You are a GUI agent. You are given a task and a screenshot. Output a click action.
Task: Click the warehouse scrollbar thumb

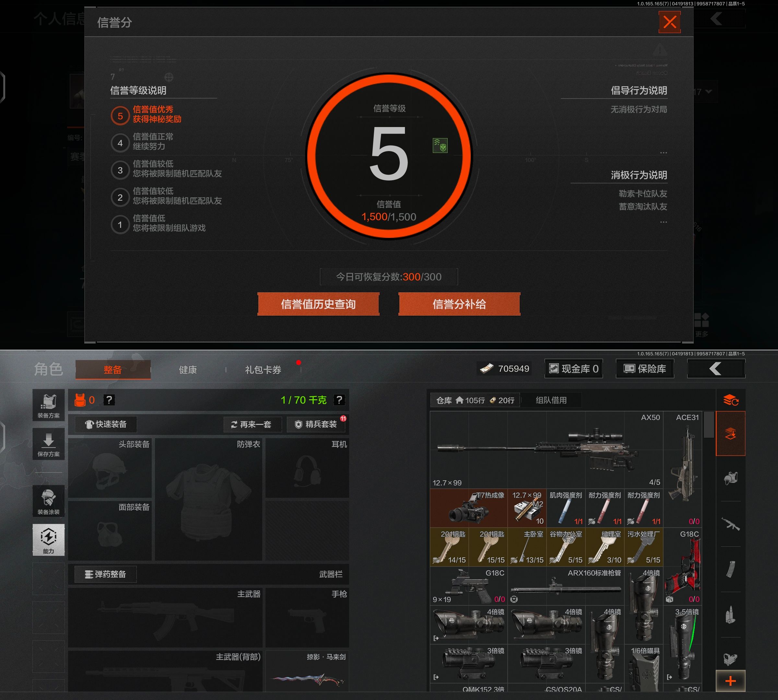tap(709, 424)
